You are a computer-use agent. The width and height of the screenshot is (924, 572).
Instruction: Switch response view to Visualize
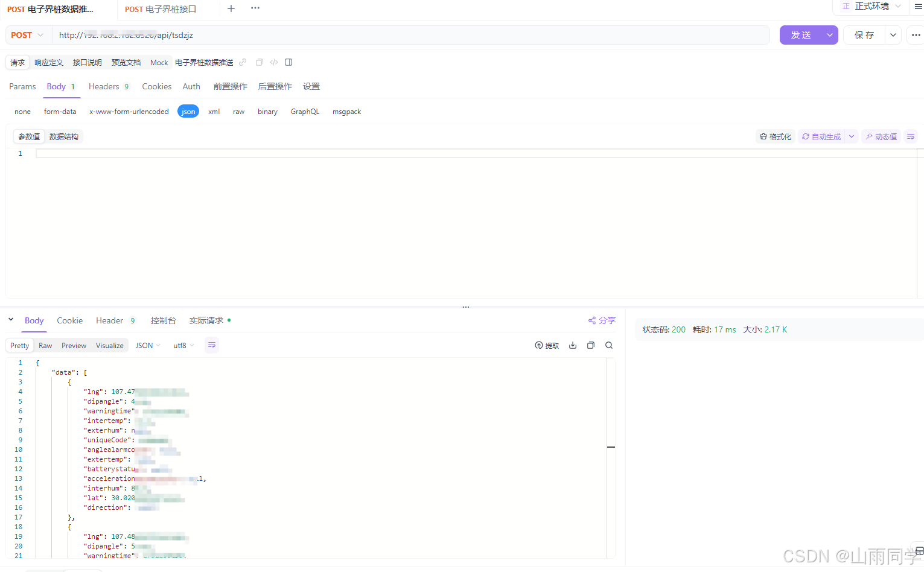[110, 346]
